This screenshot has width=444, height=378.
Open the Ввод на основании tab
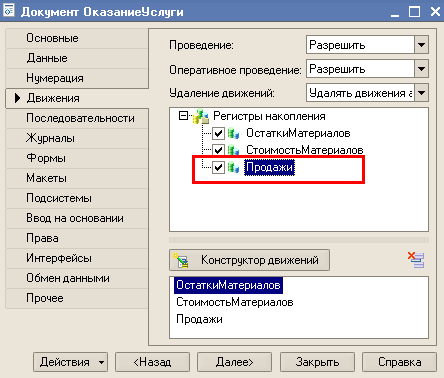coord(77,218)
